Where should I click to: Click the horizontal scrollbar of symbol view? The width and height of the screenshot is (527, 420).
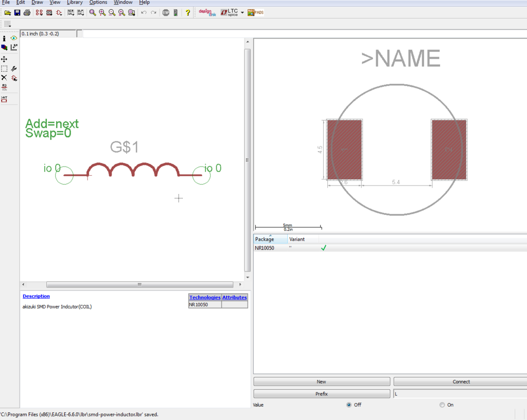point(139,284)
